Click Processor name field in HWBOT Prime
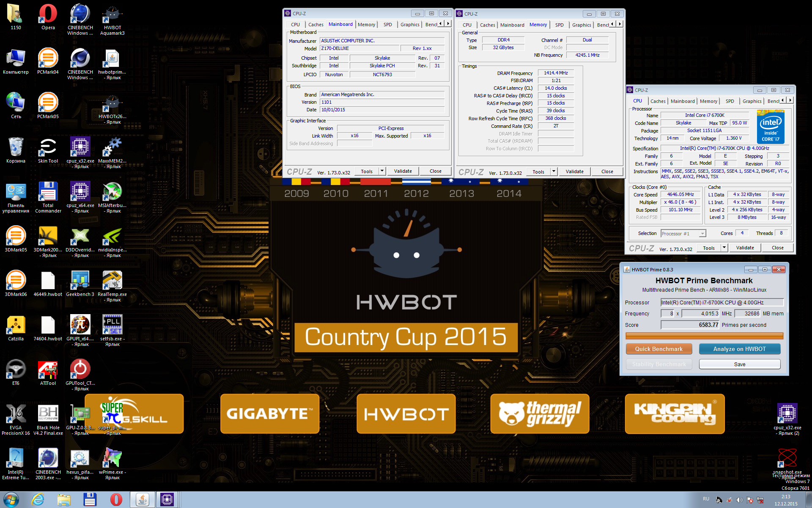812x508 pixels. pos(722,302)
